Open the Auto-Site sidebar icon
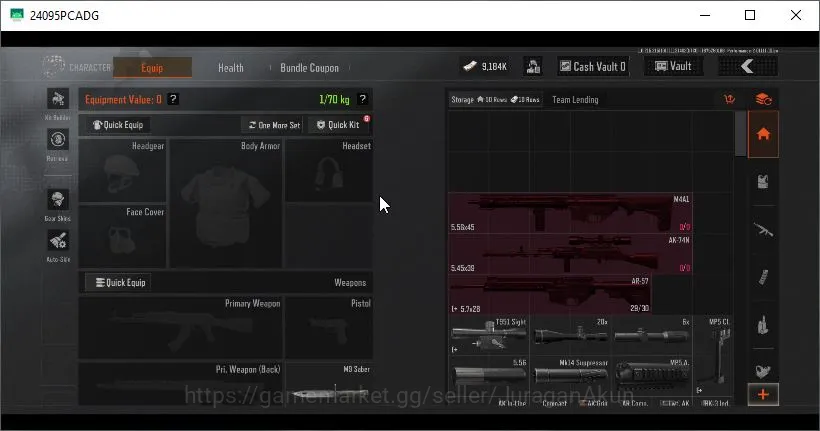This screenshot has width=820, height=431. (x=58, y=241)
